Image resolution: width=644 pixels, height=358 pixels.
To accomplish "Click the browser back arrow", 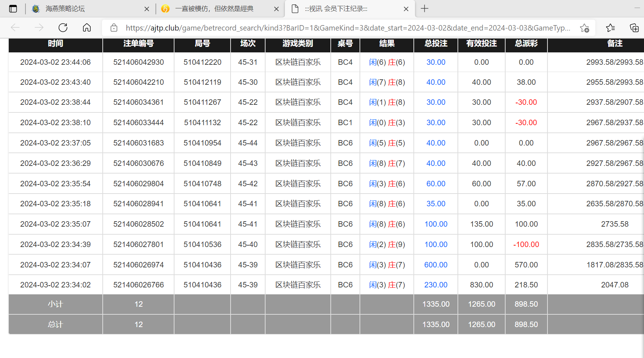I will tap(15, 28).
